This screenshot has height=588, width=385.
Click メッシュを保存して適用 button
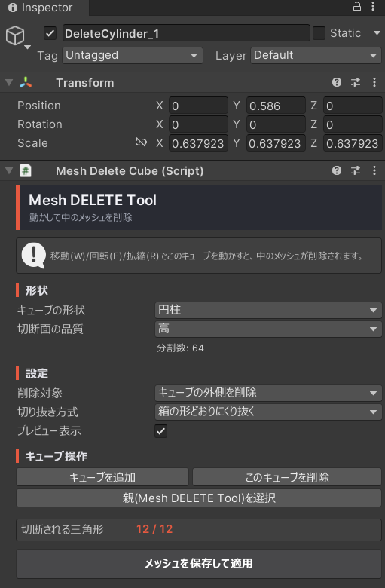[x=199, y=564]
